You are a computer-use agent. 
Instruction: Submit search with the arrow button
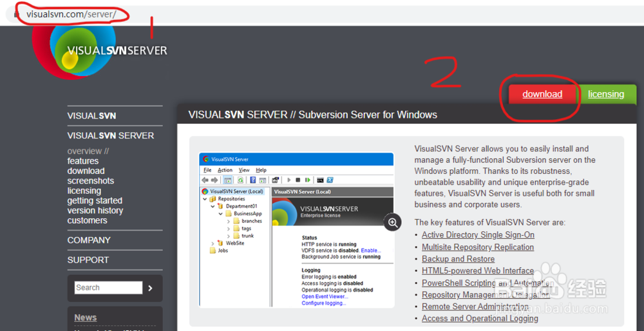tap(150, 288)
